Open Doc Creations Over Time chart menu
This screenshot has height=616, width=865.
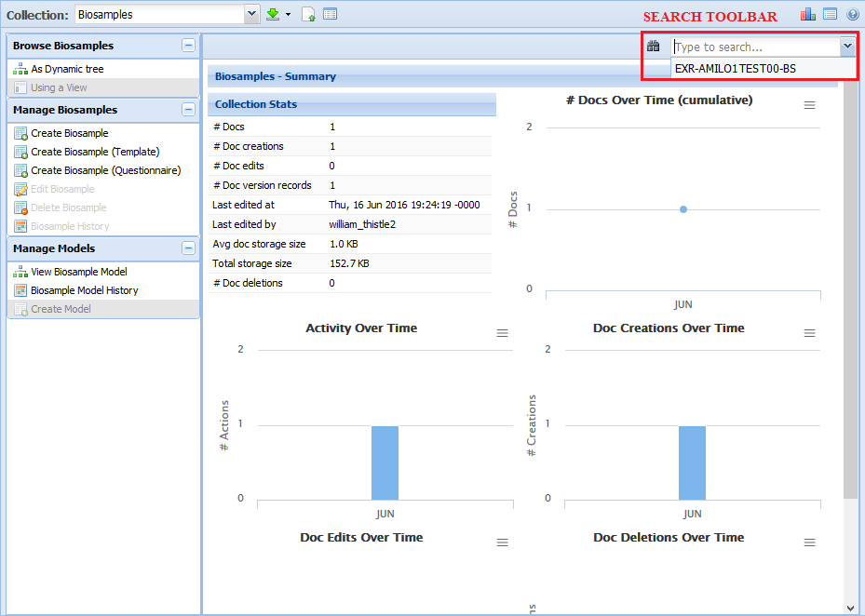click(810, 333)
